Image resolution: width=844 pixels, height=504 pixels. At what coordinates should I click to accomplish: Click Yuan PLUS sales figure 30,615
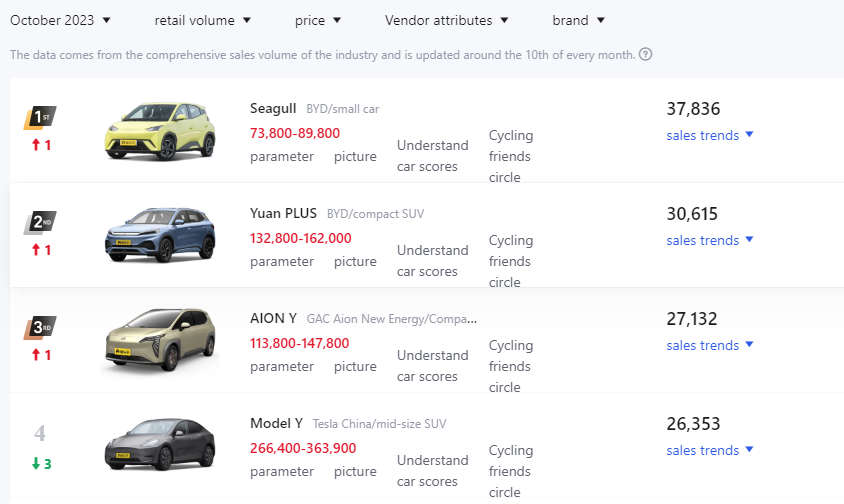point(692,214)
